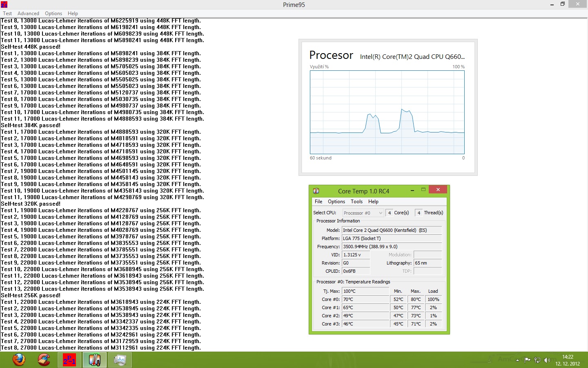Viewport: 588px width, 368px height.
Task: Switch to Prime95 taskbar button
Action: coord(69,360)
